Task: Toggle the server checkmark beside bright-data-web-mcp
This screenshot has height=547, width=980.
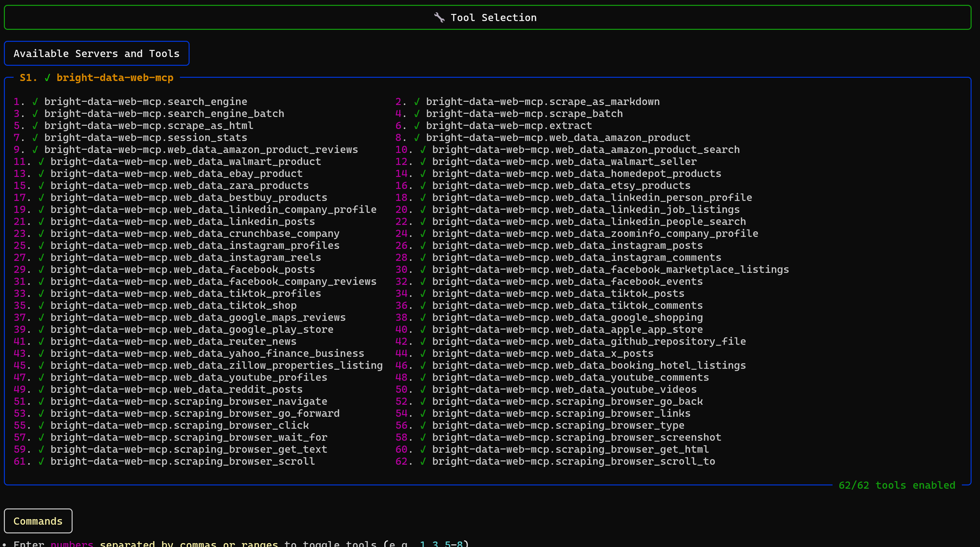Action: pos(48,77)
